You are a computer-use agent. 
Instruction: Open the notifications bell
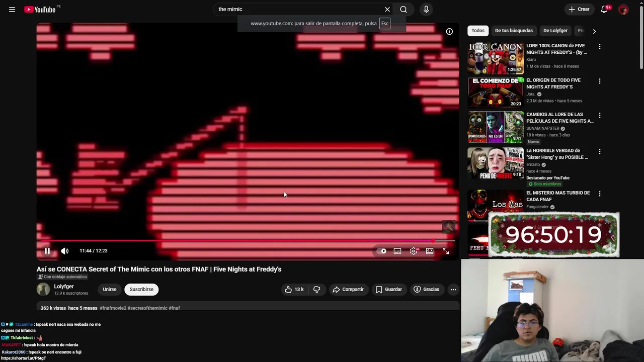[604, 10]
